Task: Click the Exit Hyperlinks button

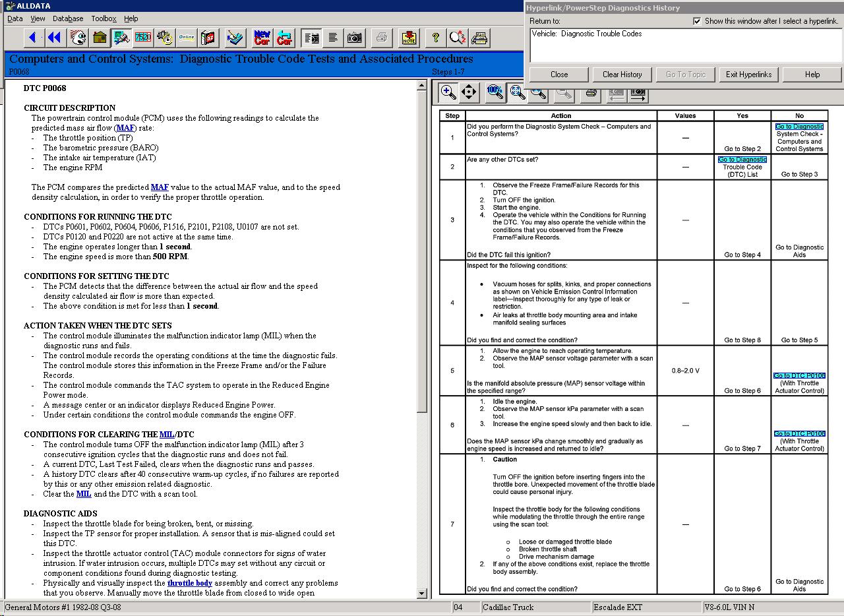Action: 748,75
